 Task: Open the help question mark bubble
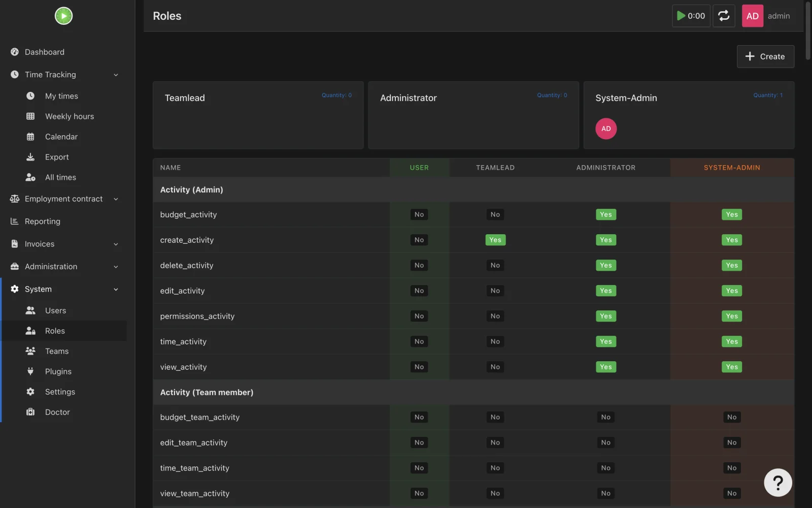click(778, 483)
